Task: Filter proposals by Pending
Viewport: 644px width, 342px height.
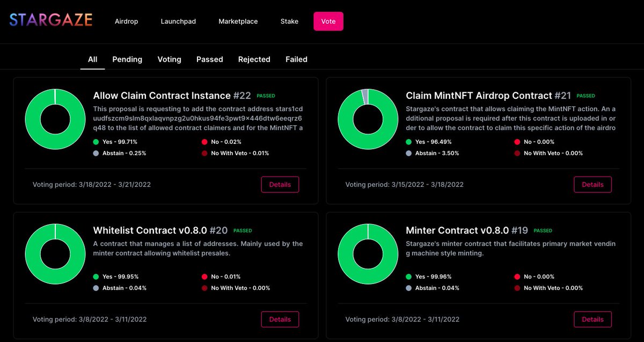Action: tap(127, 60)
